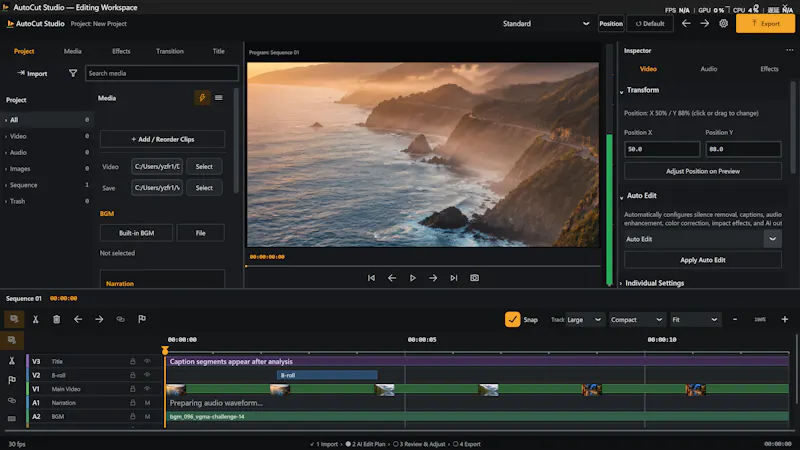Click the trash delete icon in timeline toolbar
Image resolution: width=800 pixels, height=450 pixels.
click(x=57, y=319)
